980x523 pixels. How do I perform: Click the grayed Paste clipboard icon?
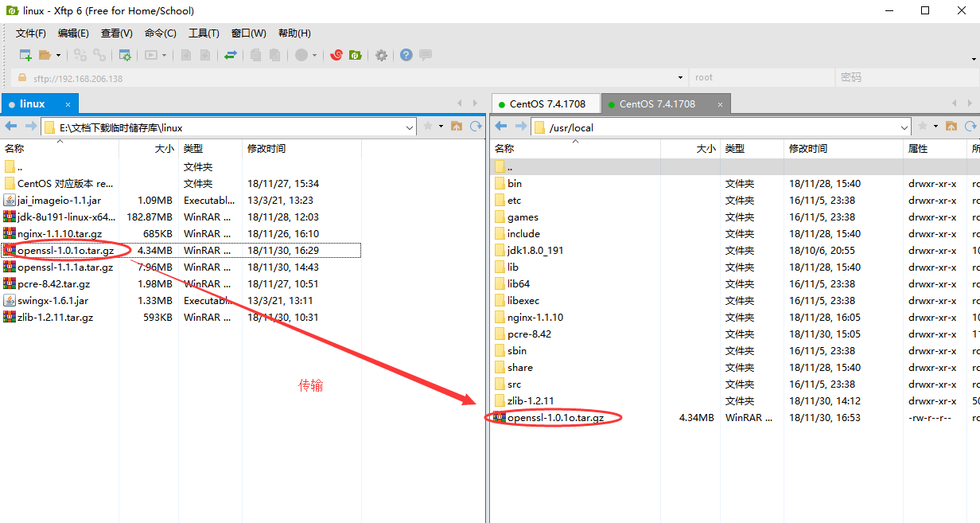tap(275, 55)
